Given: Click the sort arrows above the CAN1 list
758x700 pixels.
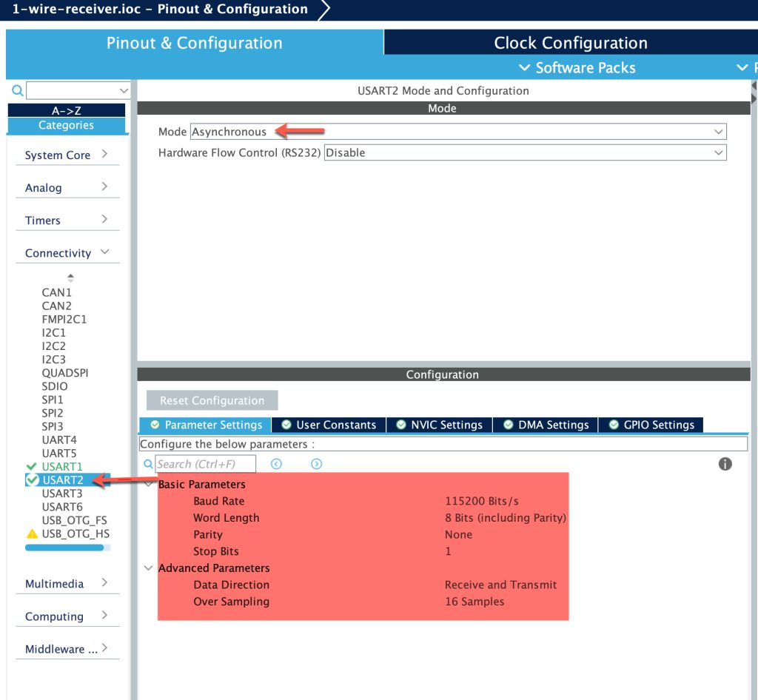Looking at the screenshot, I should [x=70, y=278].
